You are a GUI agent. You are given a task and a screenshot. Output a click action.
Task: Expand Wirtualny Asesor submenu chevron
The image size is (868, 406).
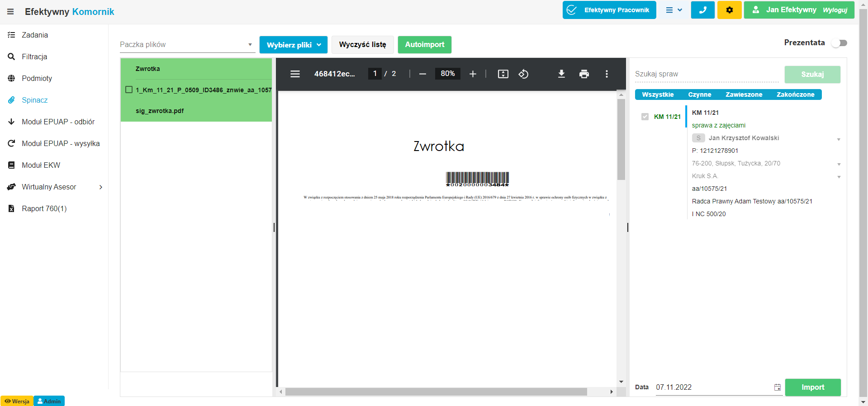coord(100,187)
